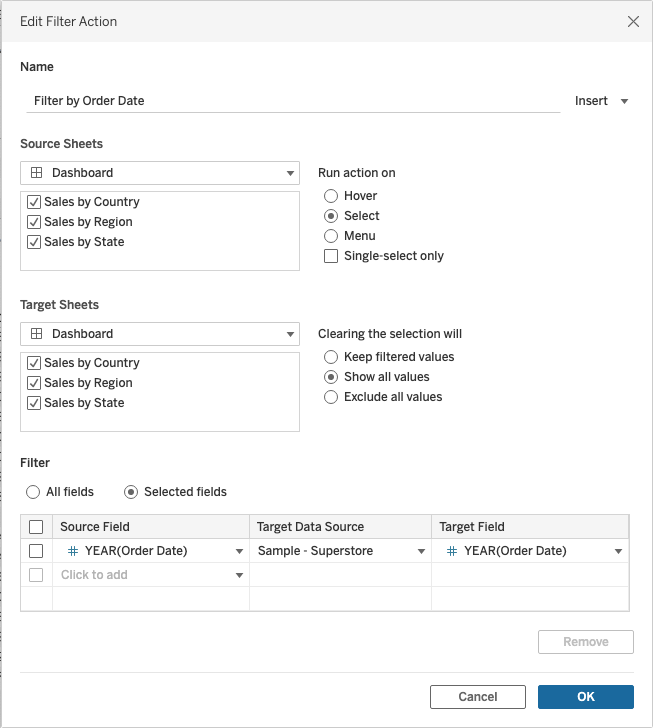Choose Exclude all values option
Image resolution: width=653 pixels, height=728 pixels.
pos(332,397)
